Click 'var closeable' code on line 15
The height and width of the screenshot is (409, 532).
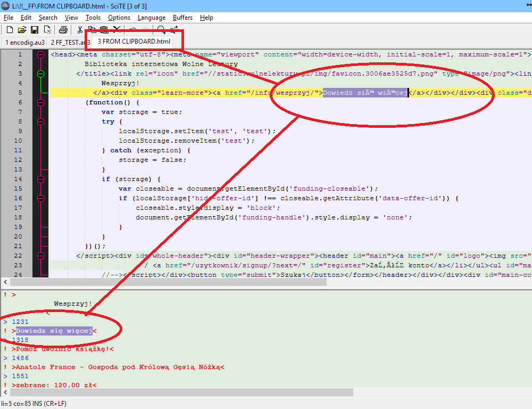[248, 189]
